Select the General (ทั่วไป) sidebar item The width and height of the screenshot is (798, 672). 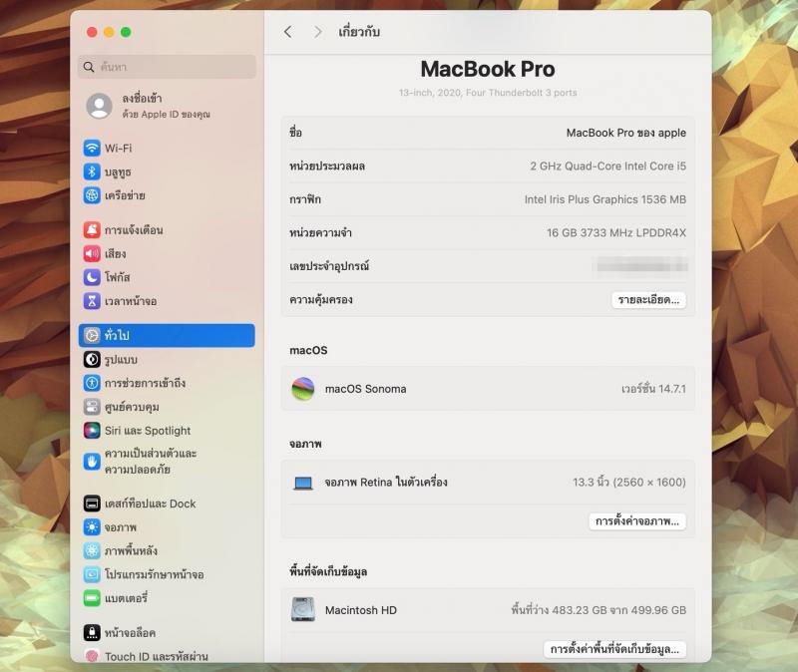pos(167,335)
